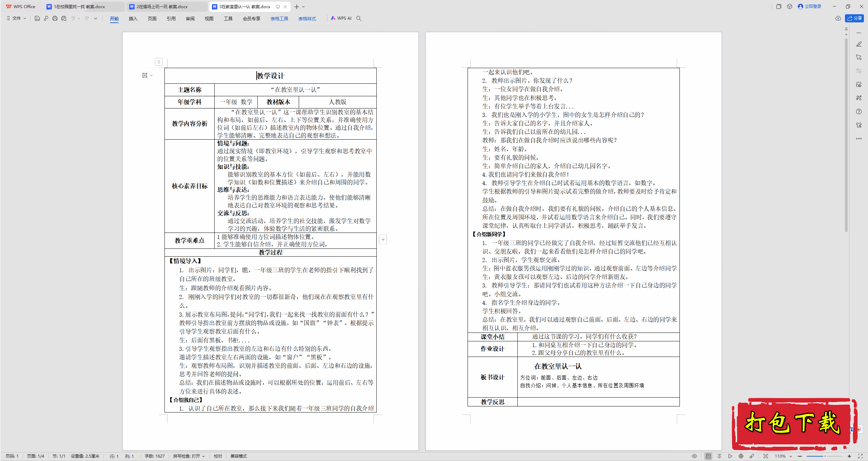Viewport: 868px width, 461px height.
Task: Click the zoom out minus button
Action: pyautogui.click(x=800, y=456)
